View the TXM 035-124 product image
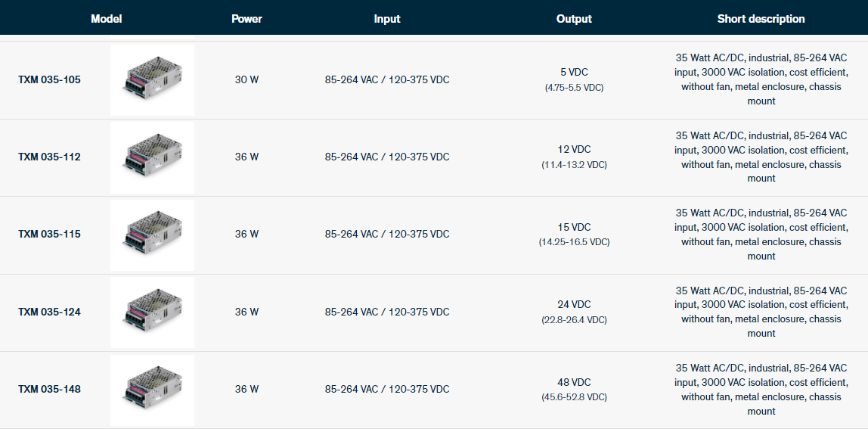This screenshot has height=429, width=868. point(152,312)
